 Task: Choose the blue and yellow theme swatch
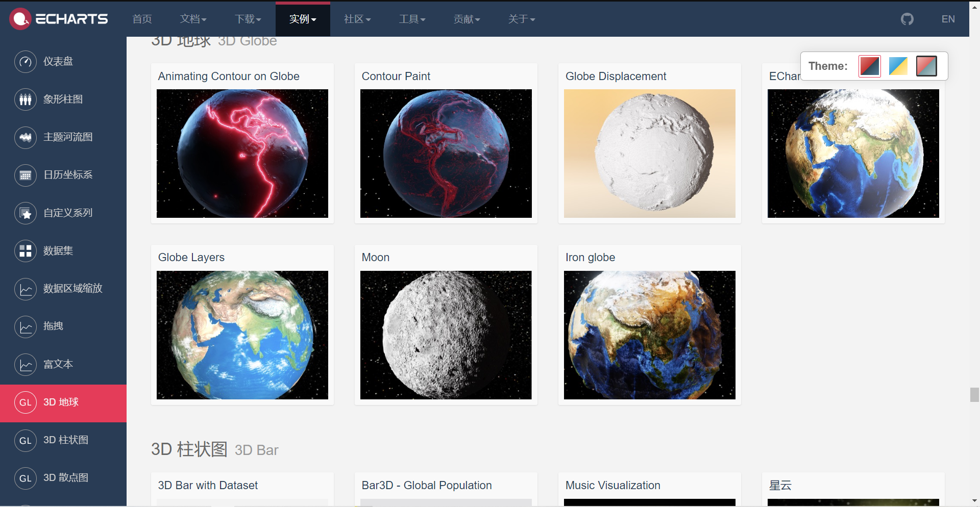898,66
